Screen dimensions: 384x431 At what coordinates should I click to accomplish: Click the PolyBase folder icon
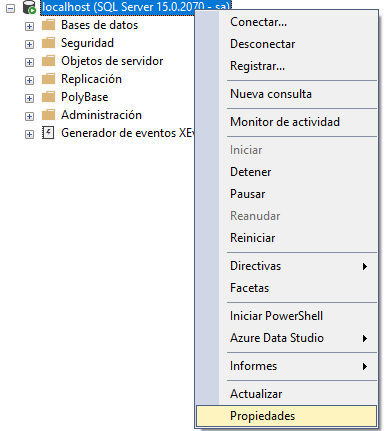pos(48,97)
